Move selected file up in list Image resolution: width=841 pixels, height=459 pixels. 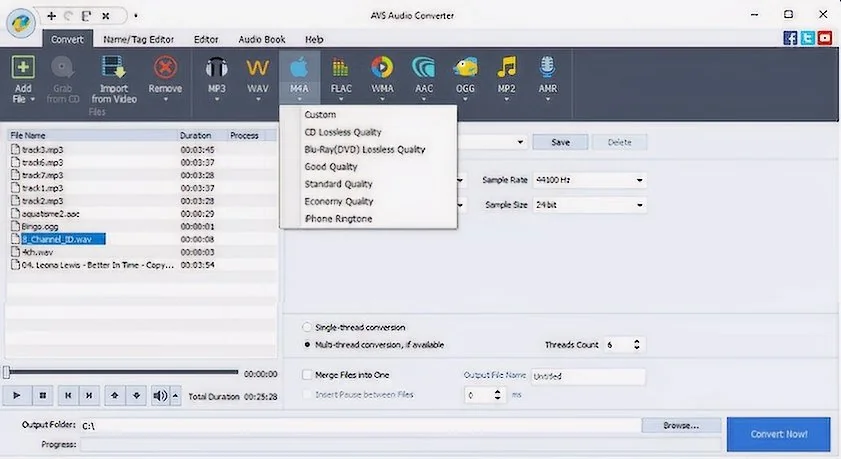coord(114,396)
